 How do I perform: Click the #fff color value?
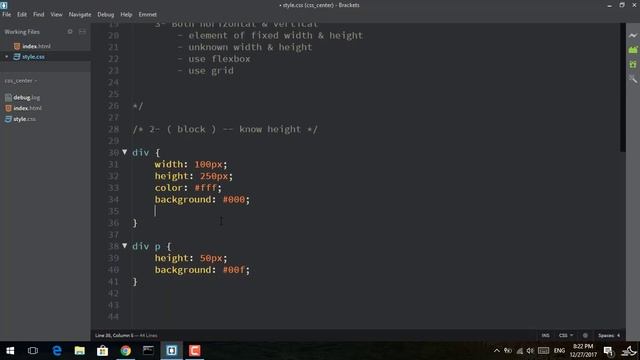click(205, 187)
